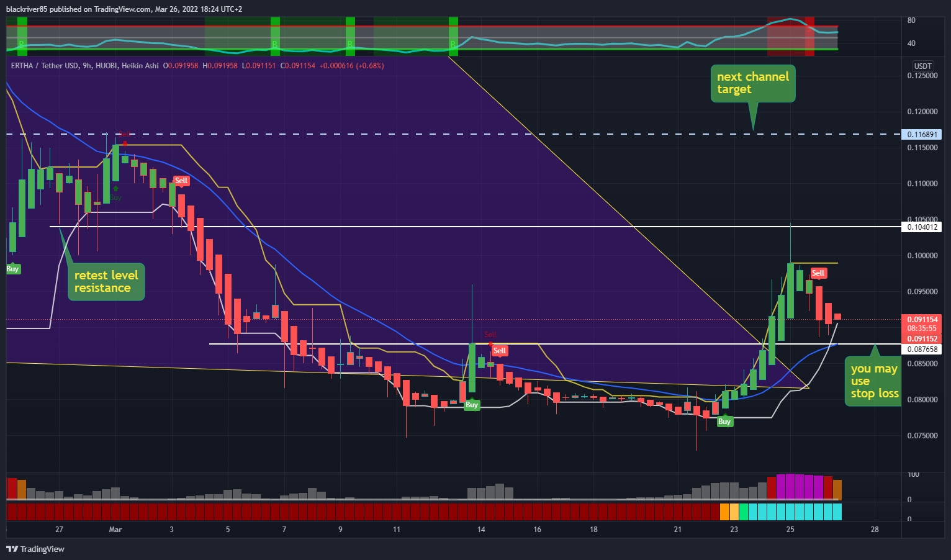Click the orange bar in the bottom histogram strip

724,512
